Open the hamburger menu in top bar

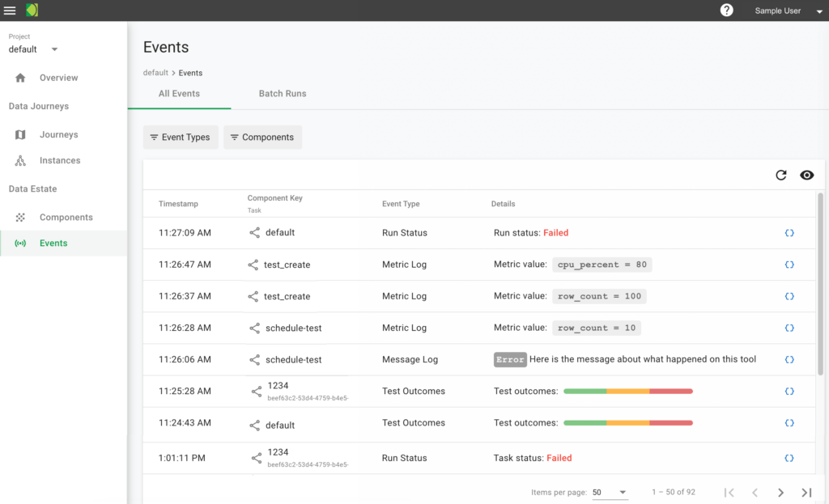click(11, 11)
